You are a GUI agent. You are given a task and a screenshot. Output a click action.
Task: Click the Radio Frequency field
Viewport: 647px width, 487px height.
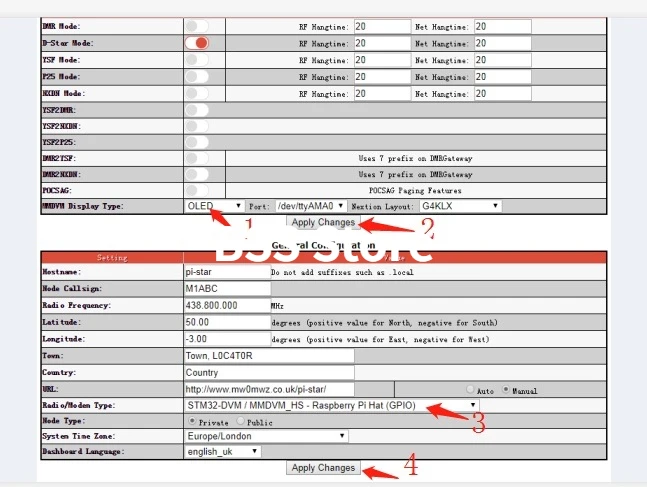227,305
